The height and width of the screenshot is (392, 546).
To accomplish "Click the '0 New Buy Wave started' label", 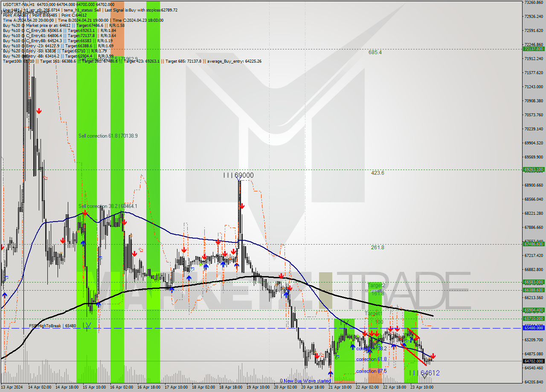I will pyautogui.click(x=305, y=381).
